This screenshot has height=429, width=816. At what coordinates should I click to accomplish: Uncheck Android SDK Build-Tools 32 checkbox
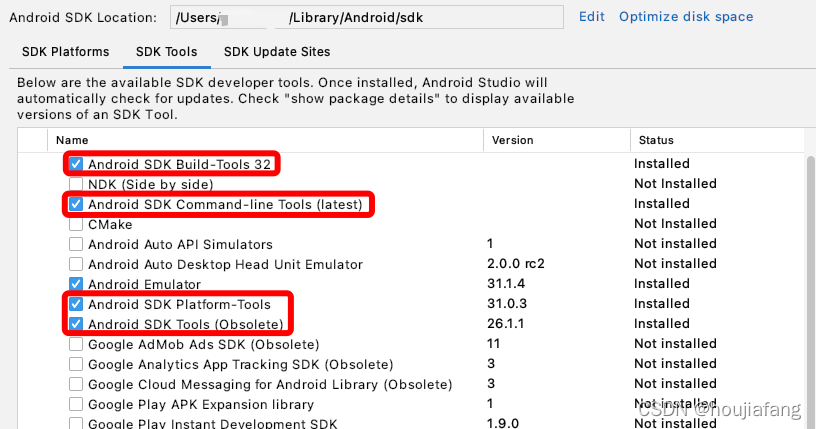click(76, 164)
